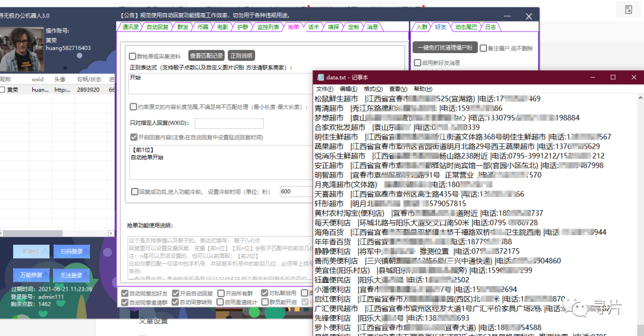The image size is (644, 336).
Task: Open Notepad 编辑(E) menu
Action: (348, 89)
